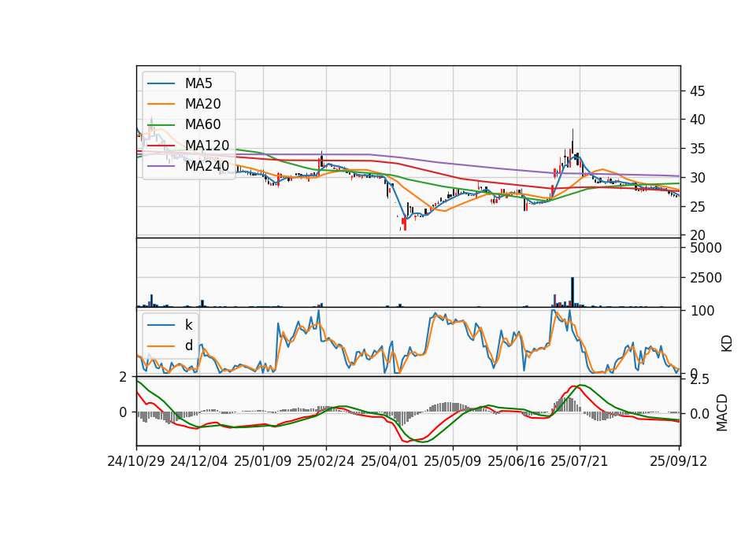Screen dimensions: 756x543
Task: Click the 5000 volume axis tick label
Action: (706, 248)
